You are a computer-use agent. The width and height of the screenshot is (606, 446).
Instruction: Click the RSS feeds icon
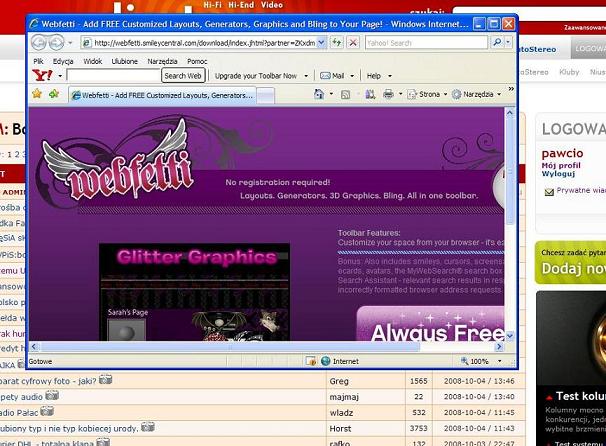pos(345,94)
